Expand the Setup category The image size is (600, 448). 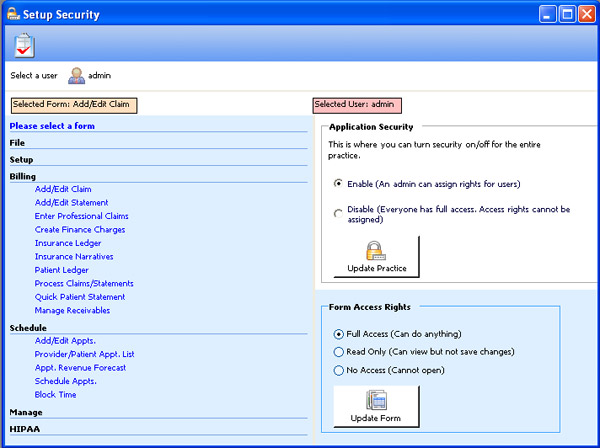(x=21, y=159)
